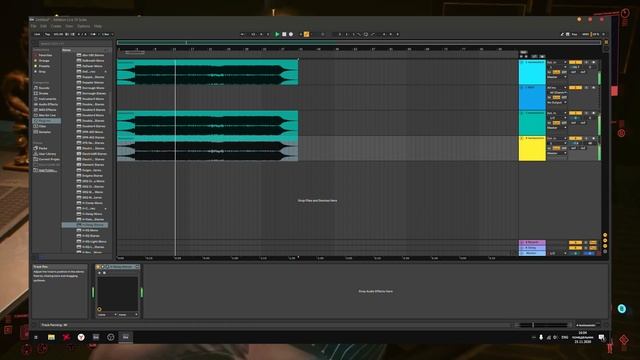Select Favorites in Collections
Viewport: 640px width, 360px height.
(x=45, y=55)
